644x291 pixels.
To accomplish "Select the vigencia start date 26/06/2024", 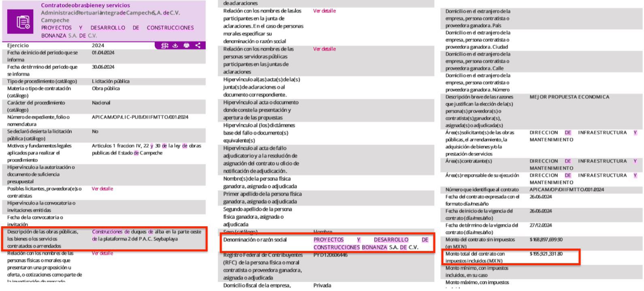I will point(541,211).
